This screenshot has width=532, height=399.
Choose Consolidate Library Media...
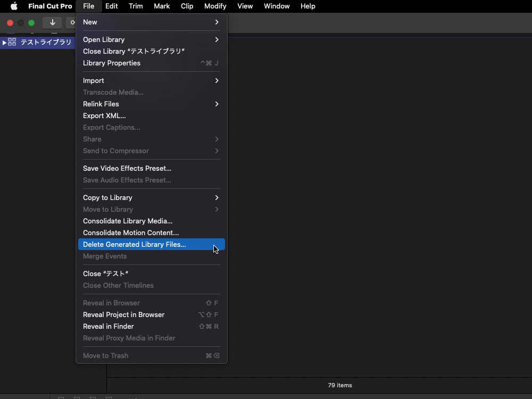[151, 221]
